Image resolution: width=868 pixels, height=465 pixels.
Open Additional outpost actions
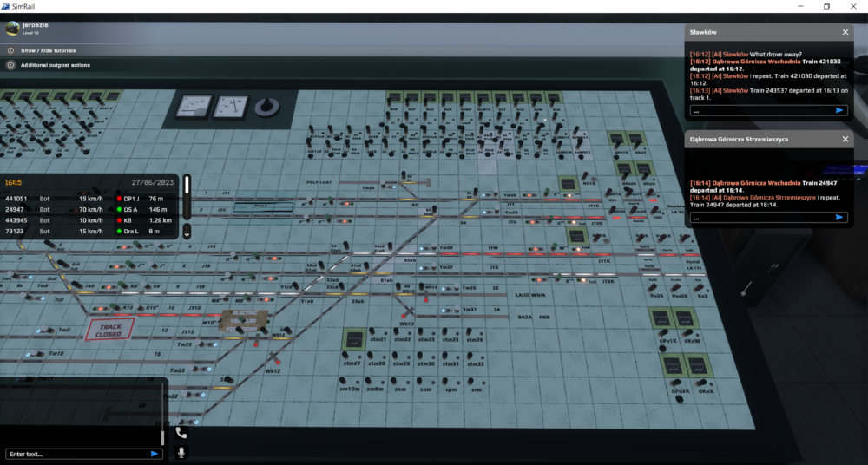pos(56,65)
